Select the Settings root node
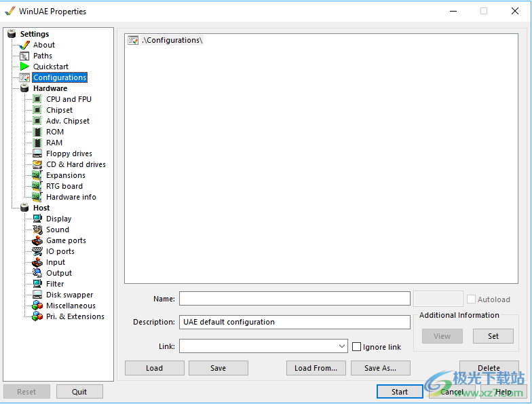The image size is (532, 404). coord(35,34)
